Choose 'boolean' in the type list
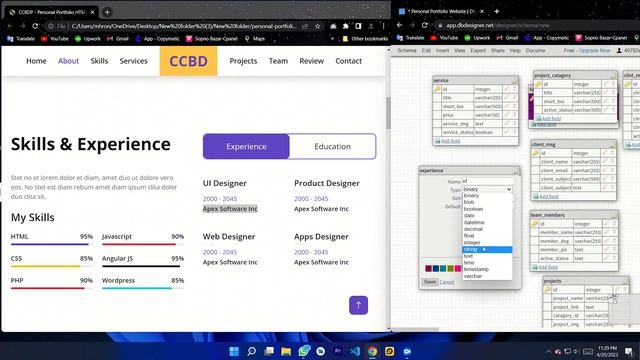This screenshot has width=640, height=360. click(x=473, y=209)
